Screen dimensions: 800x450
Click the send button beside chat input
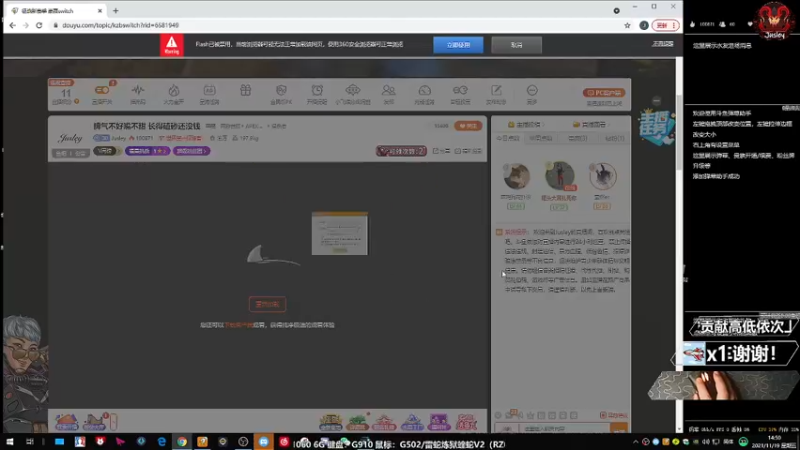coord(618,429)
